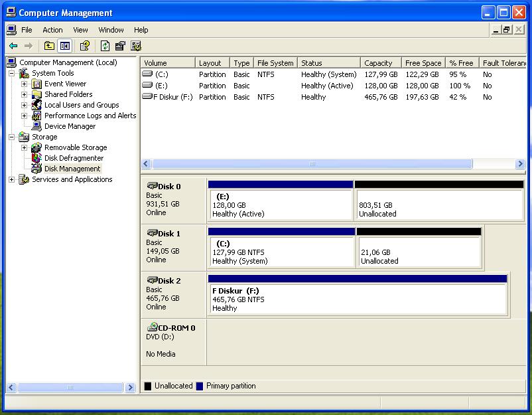Expand the Removable Storage node
The height and width of the screenshot is (415, 532).
point(25,148)
